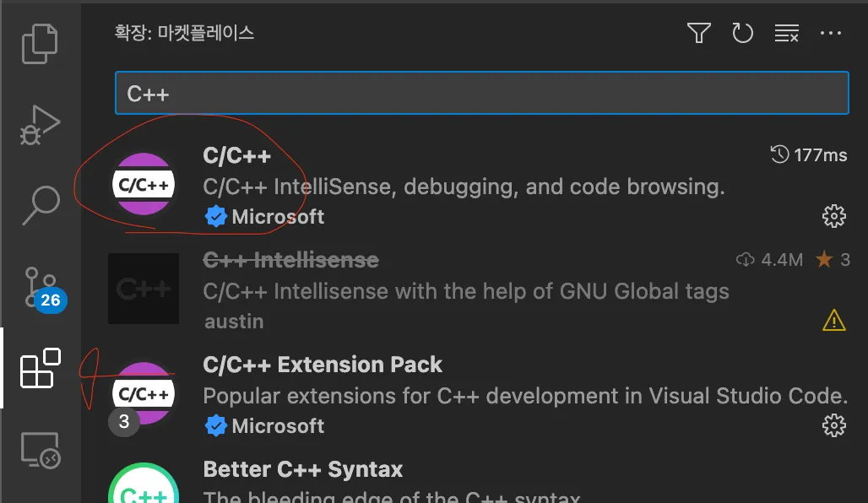
Task: Click the 177ms activation time indicator
Action: coord(809,154)
